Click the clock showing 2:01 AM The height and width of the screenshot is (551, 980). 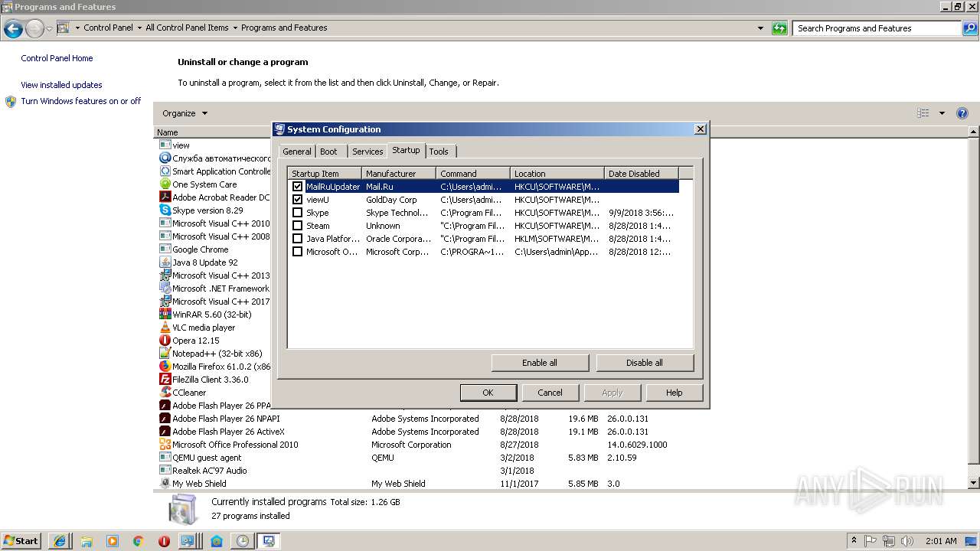coord(940,541)
